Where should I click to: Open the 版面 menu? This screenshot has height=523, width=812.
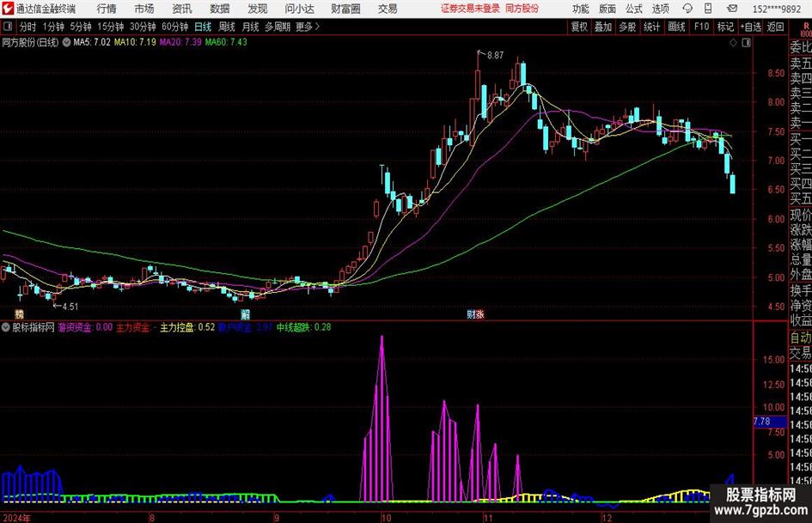coord(607,9)
